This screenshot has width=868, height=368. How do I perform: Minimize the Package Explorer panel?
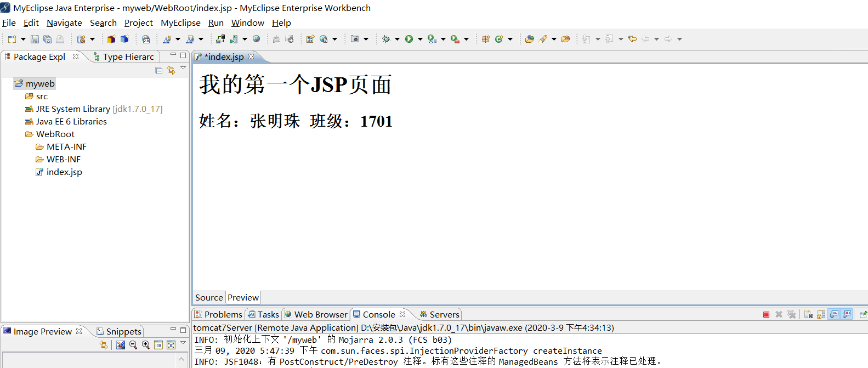pos(173,55)
